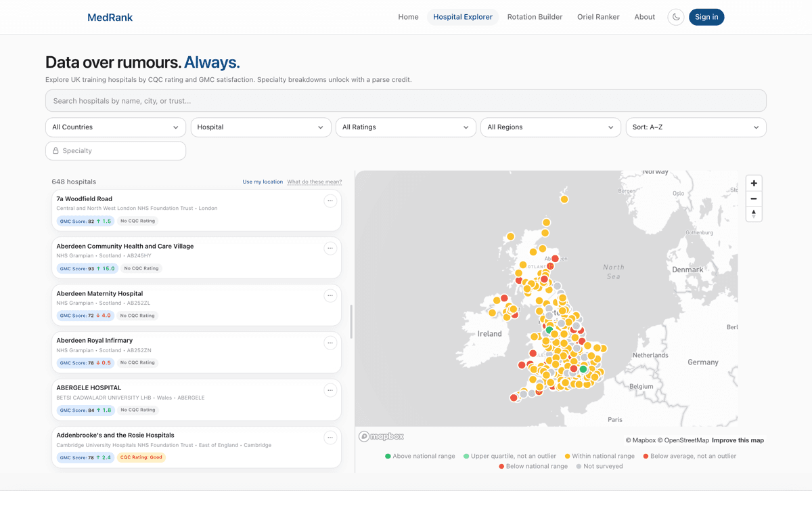Open options for Addenbrooke's and the Rosie Hospitals
This screenshot has width=812, height=508.
point(330,438)
